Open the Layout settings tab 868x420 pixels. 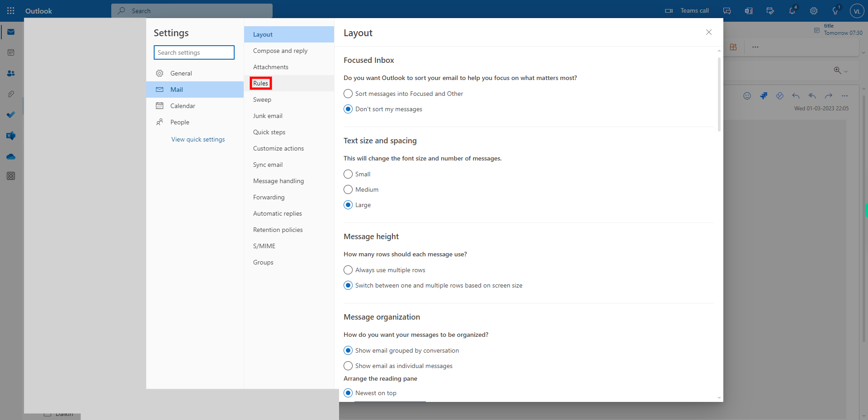289,34
